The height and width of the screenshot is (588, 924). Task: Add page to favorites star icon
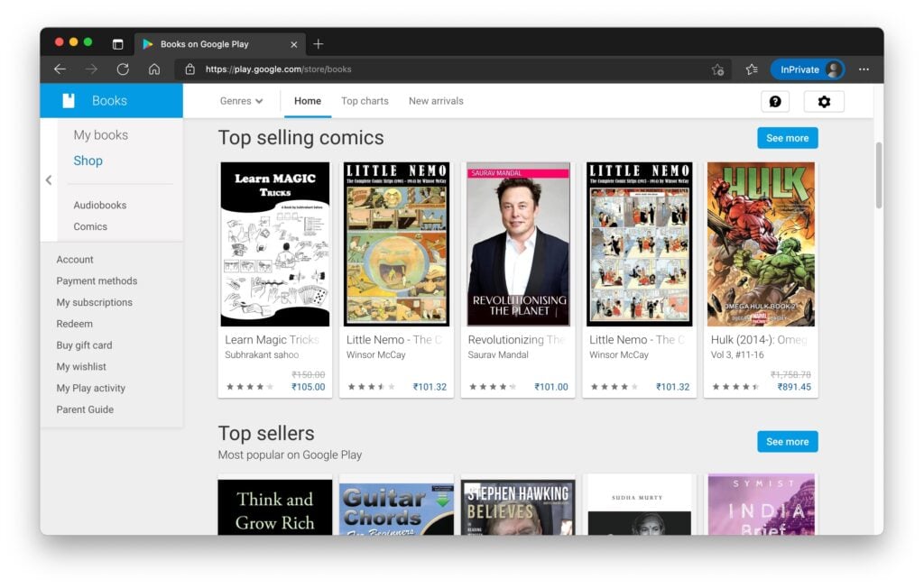pos(717,70)
